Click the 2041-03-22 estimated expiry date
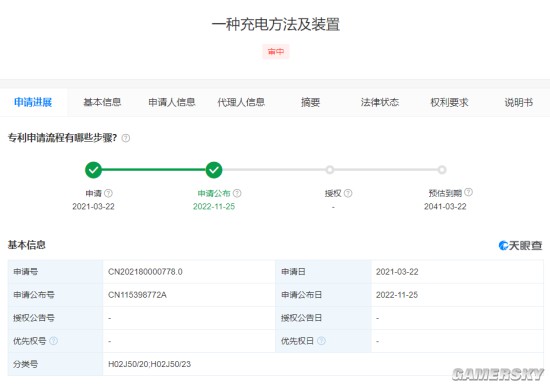Screen dimensions: 550x386 click(445, 206)
